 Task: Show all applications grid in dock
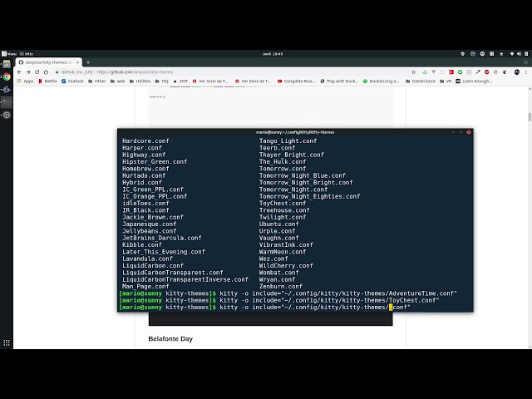(x=7, y=342)
